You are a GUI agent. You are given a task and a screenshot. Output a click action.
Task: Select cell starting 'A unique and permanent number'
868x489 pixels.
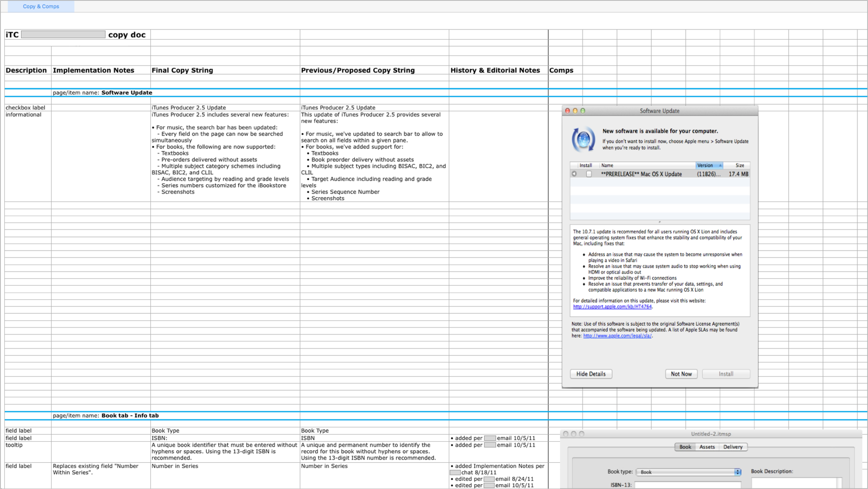(x=374, y=452)
